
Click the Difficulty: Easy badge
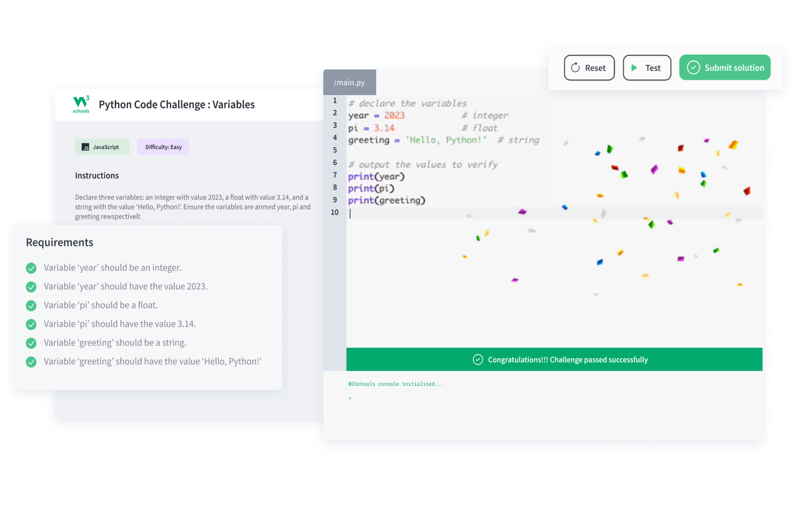point(163,147)
